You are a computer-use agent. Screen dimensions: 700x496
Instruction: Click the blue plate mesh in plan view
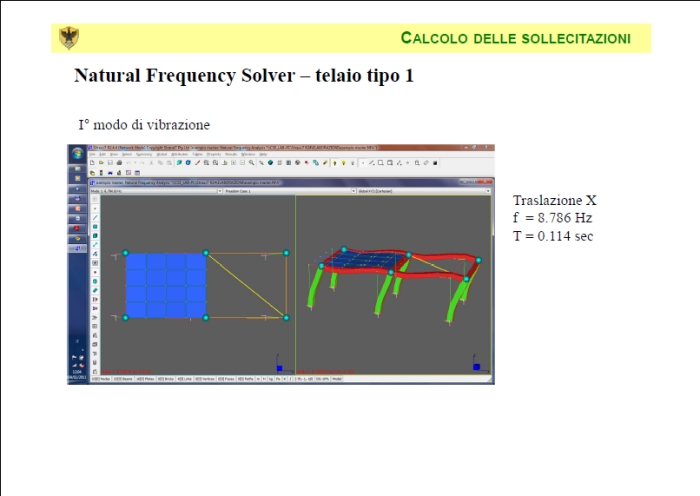pyautogui.click(x=165, y=284)
